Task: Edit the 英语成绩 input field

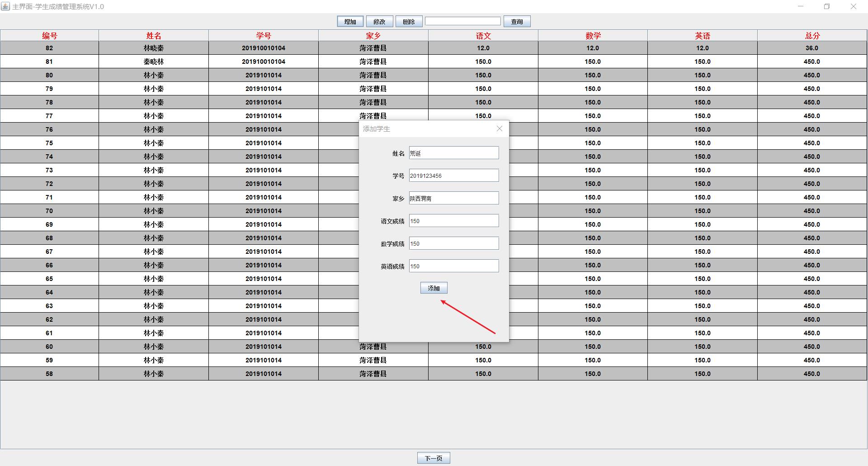Action: (454, 266)
